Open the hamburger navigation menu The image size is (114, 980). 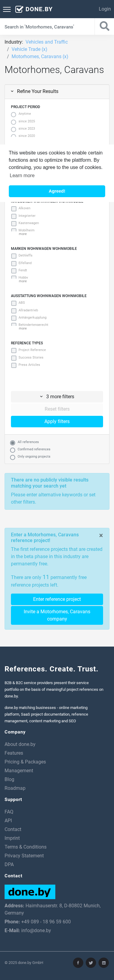coord(7,9)
